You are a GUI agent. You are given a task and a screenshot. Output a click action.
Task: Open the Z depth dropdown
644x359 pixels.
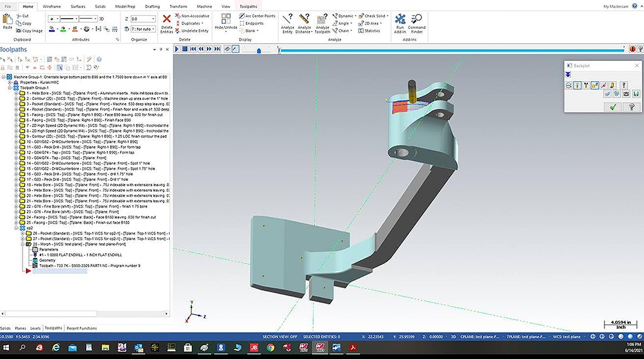click(x=153, y=19)
